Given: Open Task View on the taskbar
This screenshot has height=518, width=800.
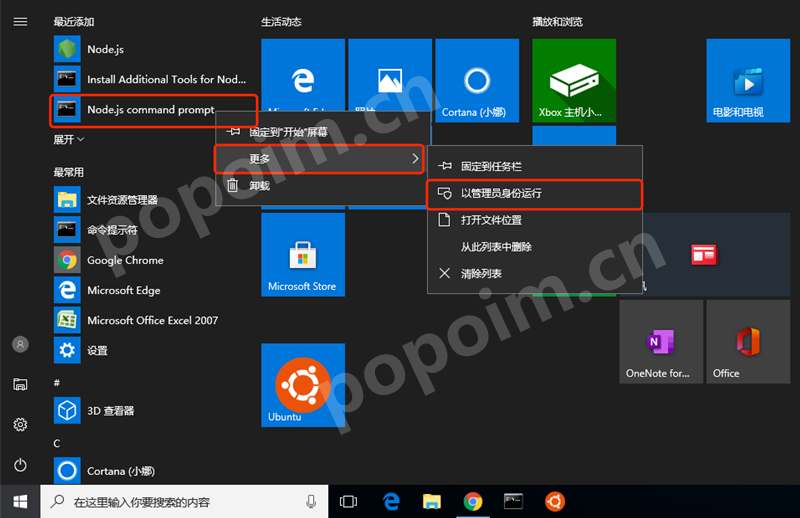Looking at the screenshot, I should pyautogui.click(x=348, y=502).
